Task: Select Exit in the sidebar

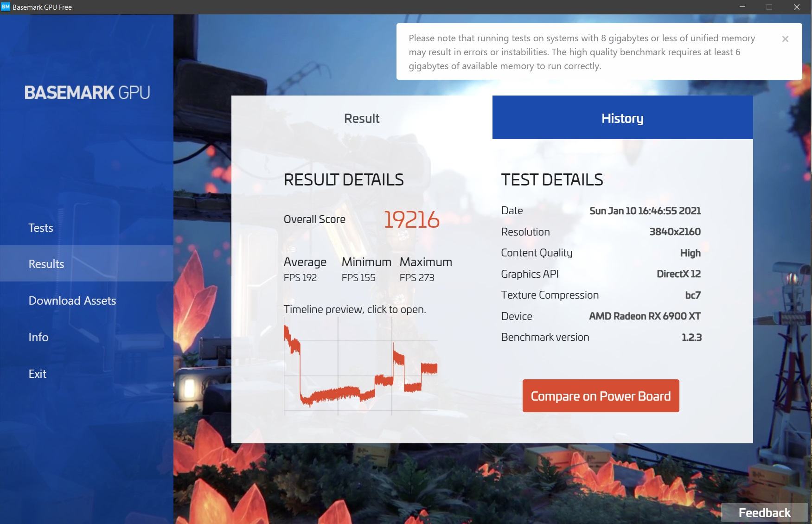Action: [87, 374]
